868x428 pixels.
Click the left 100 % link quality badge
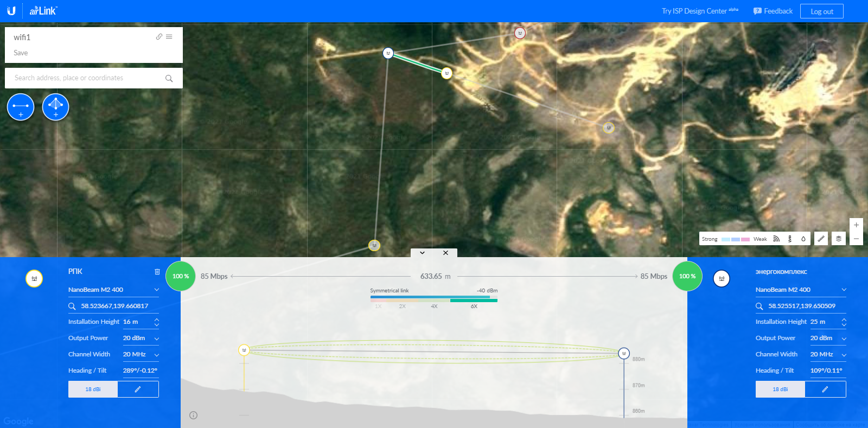[181, 276]
